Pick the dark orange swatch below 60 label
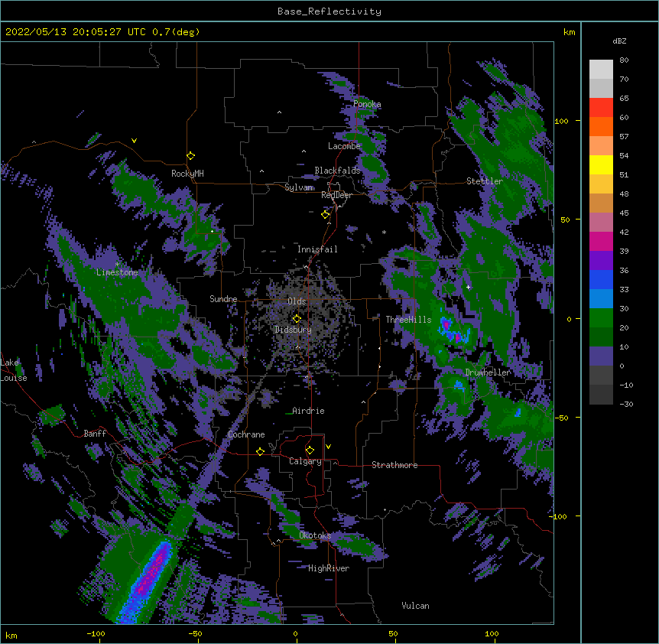 601,126
